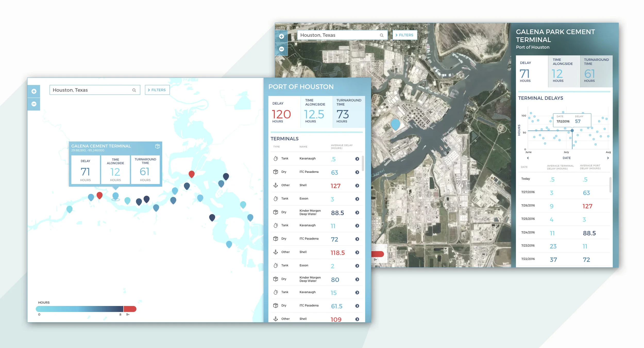Go to next date range in Terminal Delays chart
644x348 pixels.
click(x=608, y=158)
